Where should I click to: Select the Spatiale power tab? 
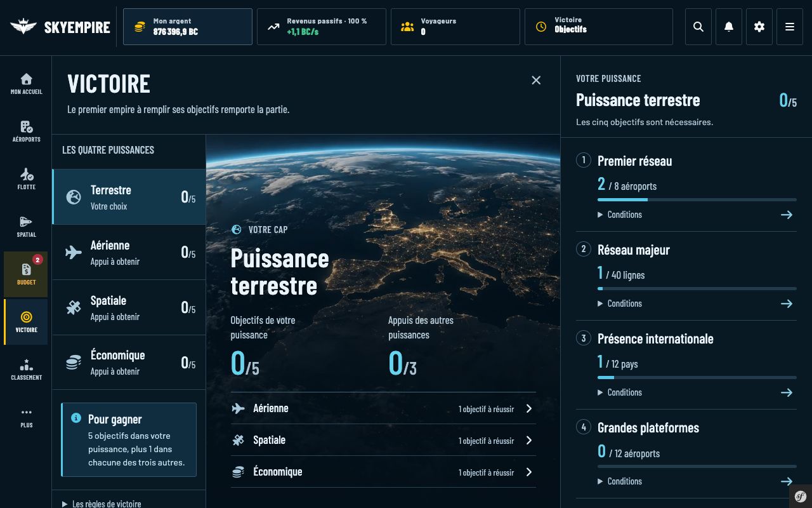tap(129, 307)
